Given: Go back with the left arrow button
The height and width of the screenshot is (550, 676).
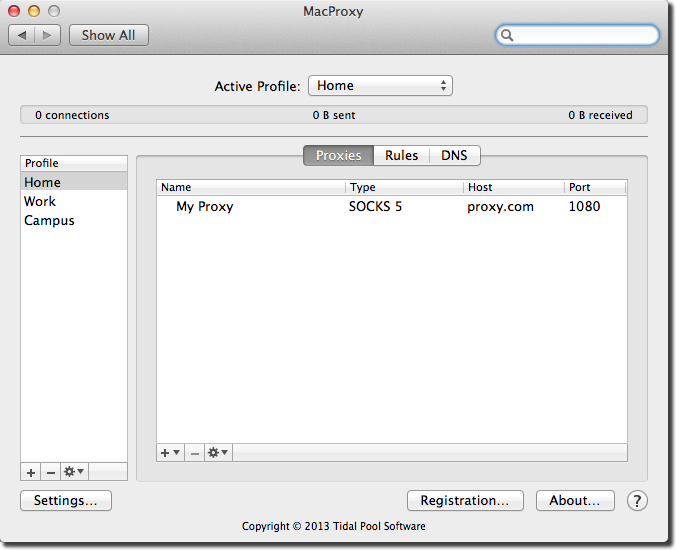Looking at the screenshot, I should [x=22, y=35].
